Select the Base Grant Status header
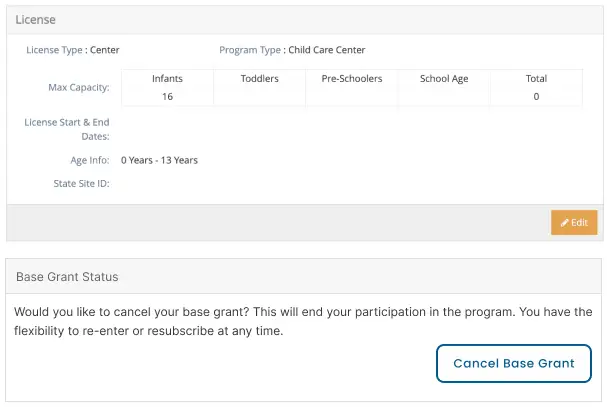Screen dimensions: 607x407 tap(304, 276)
